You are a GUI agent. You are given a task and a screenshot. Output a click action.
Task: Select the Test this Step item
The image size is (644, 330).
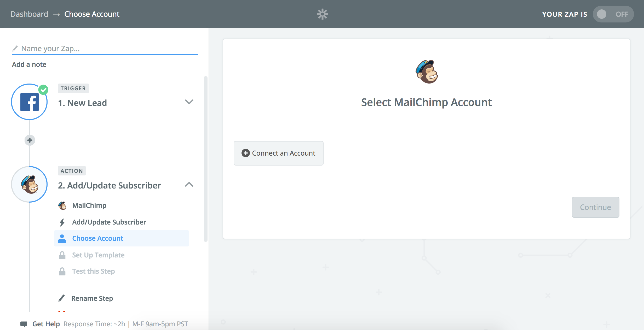[94, 271]
